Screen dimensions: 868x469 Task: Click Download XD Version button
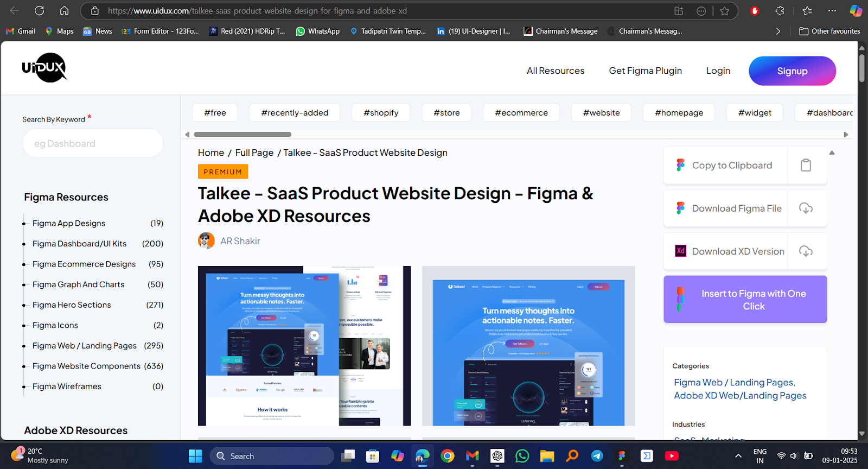click(x=725, y=251)
